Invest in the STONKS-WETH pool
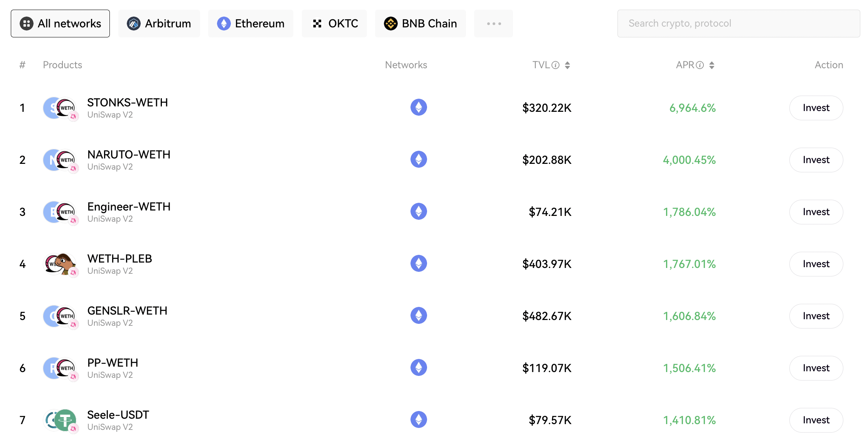Image resolution: width=868 pixels, height=448 pixels. click(816, 108)
